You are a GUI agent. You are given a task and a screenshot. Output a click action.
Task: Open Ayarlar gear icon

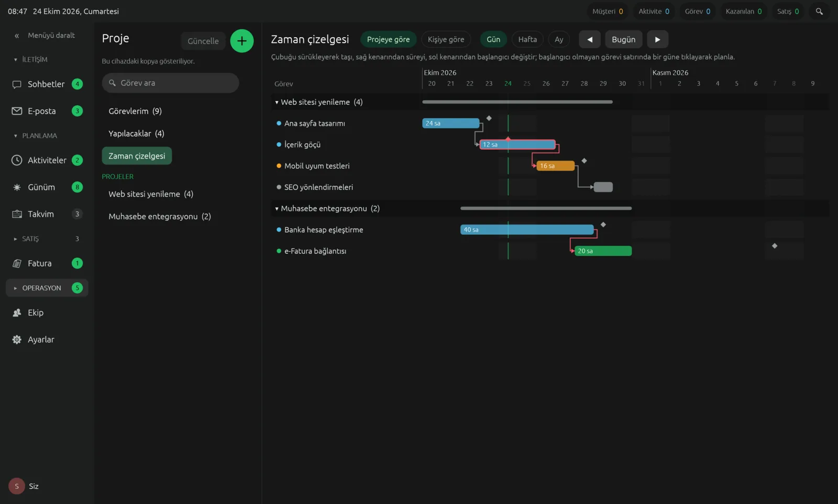click(x=17, y=340)
